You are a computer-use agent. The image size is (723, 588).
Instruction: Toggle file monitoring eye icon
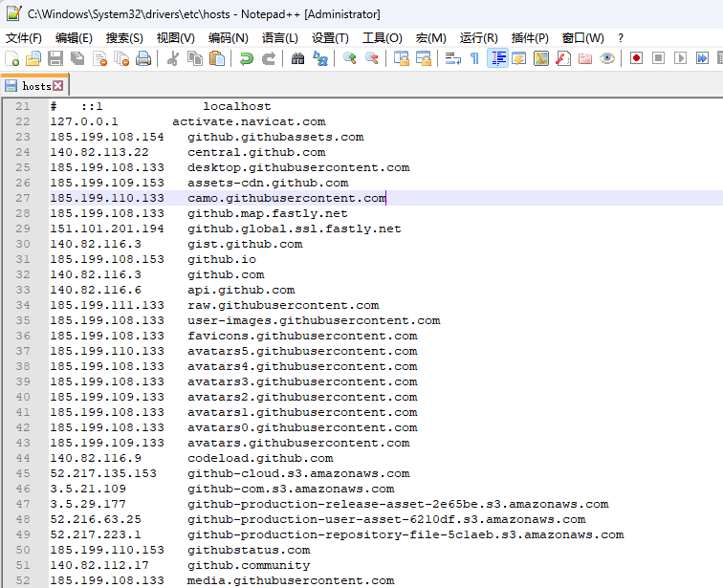tap(607, 58)
